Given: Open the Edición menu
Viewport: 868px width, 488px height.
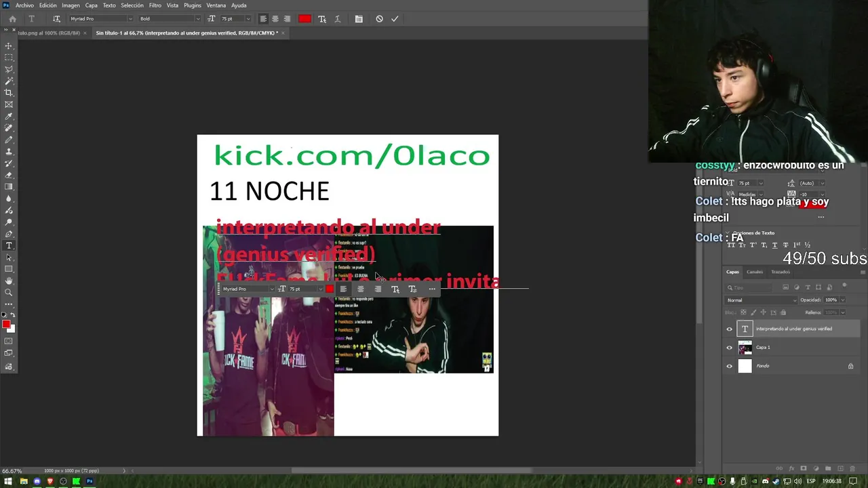Looking at the screenshot, I should point(48,5).
